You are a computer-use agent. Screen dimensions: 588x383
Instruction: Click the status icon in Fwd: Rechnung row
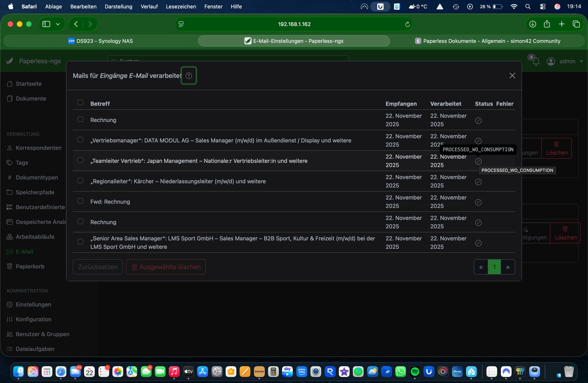[x=478, y=202]
